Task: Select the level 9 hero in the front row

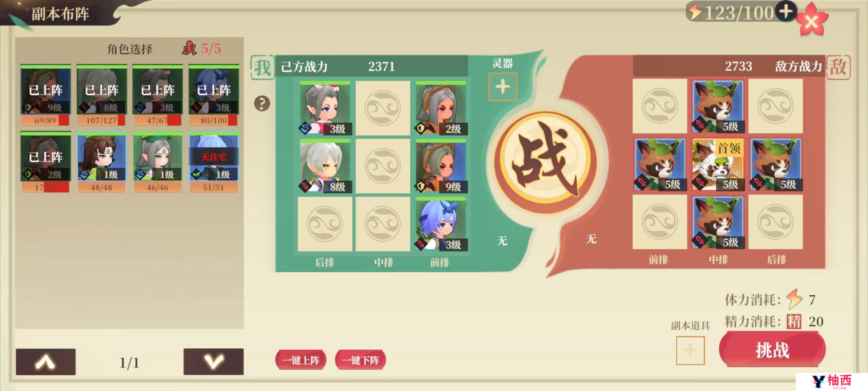Action: point(441,166)
